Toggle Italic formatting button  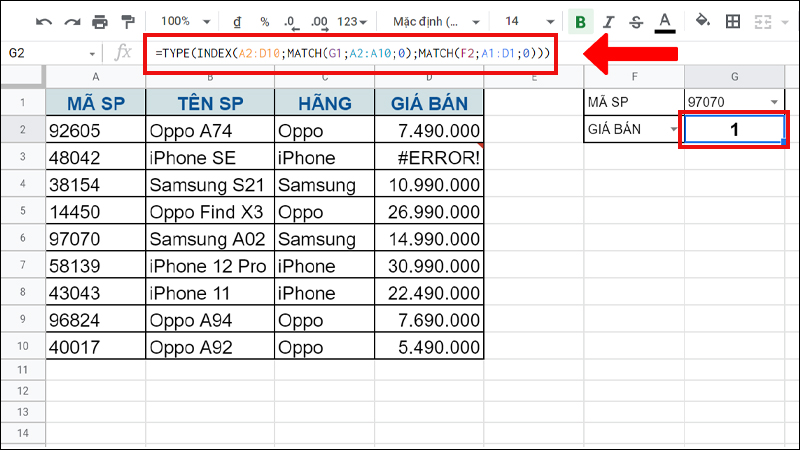point(609,21)
